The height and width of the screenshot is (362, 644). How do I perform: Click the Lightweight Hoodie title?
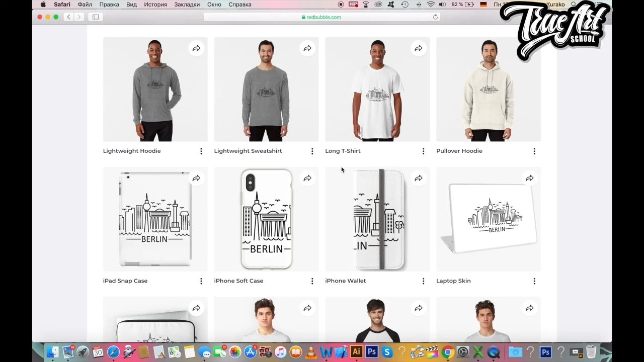click(132, 151)
